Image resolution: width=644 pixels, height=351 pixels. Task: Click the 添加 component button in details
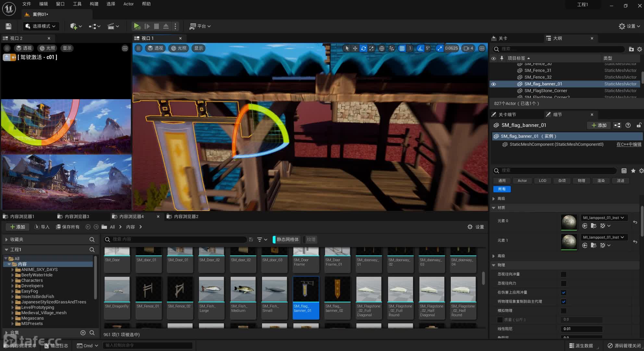click(x=599, y=125)
